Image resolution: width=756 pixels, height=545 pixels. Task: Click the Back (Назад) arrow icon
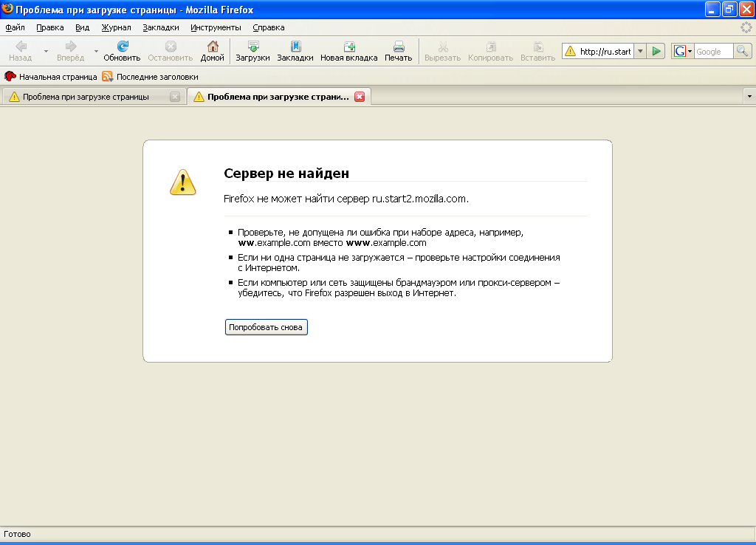pos(21,47)
